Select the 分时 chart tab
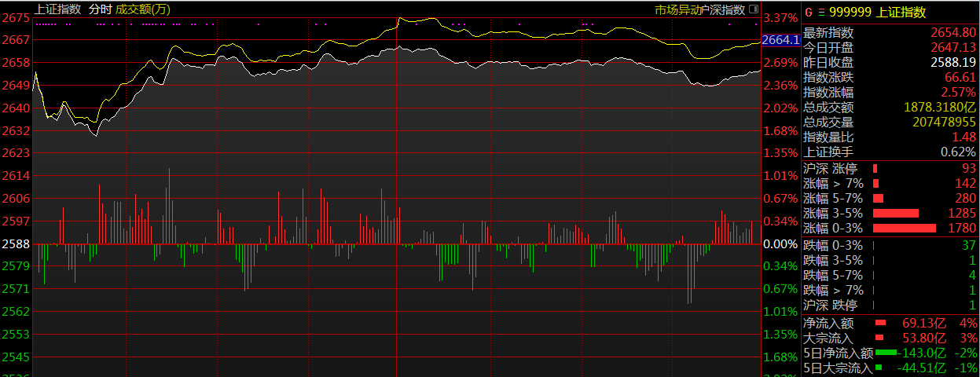Viewport: 980px width, 377px height. click(100, 9)
